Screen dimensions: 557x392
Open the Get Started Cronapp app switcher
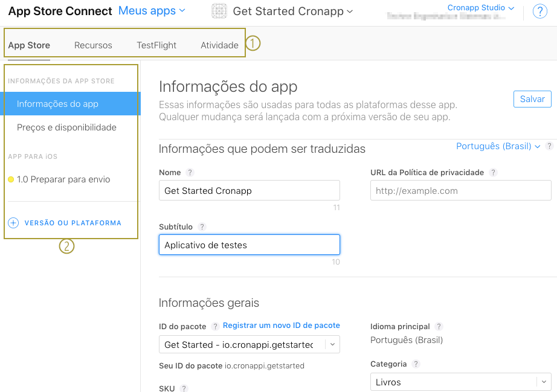coord(293,11)
